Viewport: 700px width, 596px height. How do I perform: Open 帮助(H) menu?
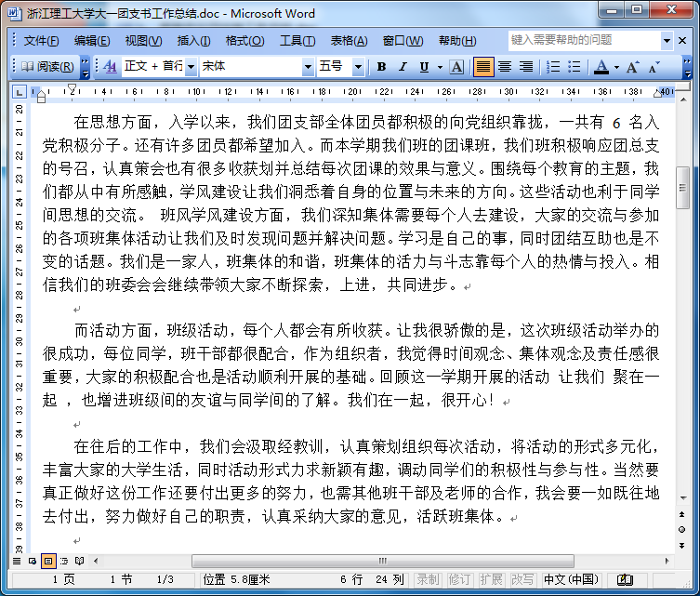pos(457,41)
